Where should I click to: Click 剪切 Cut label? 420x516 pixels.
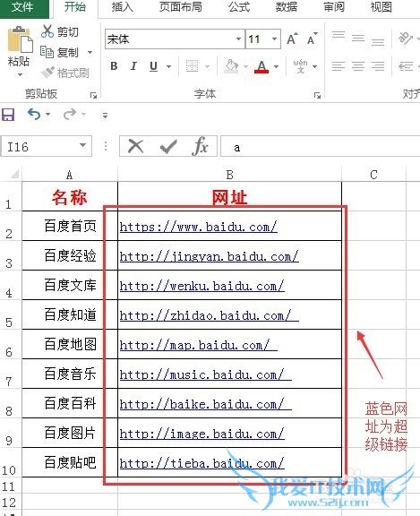pyautogui.click(x=68, y=32)
